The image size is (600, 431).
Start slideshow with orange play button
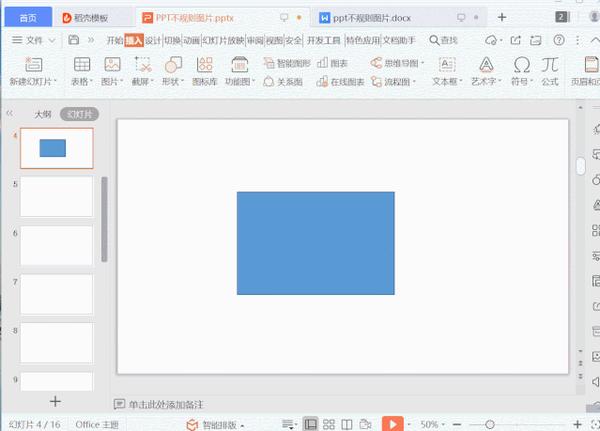[x=393, y=424]
